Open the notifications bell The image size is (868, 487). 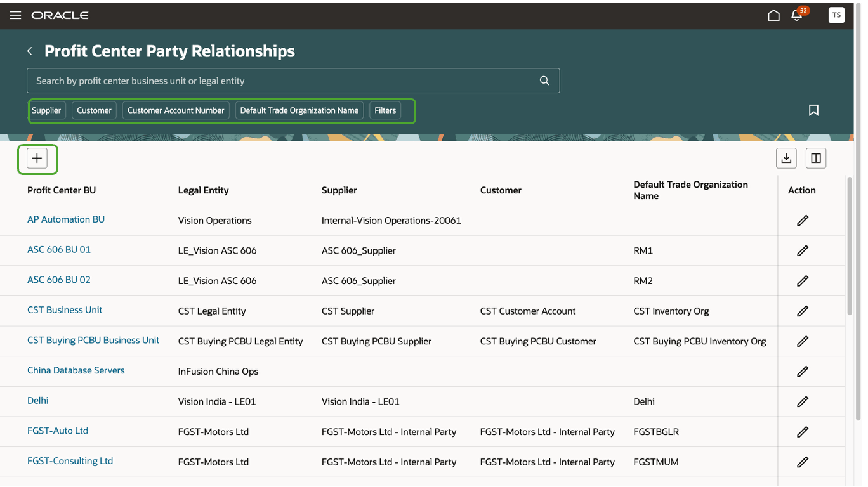click(797, 15)
